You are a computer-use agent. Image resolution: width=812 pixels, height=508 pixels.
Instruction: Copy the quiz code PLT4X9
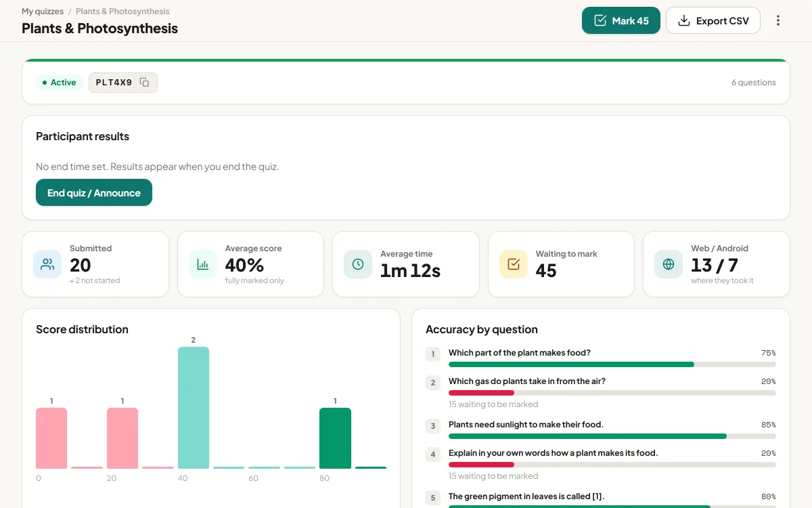144,83
